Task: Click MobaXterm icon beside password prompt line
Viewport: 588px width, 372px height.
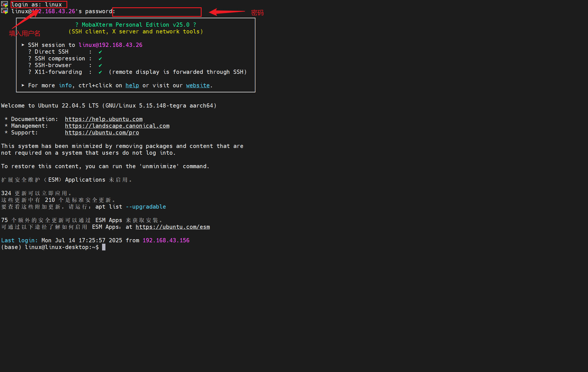Action: point(4,11)
